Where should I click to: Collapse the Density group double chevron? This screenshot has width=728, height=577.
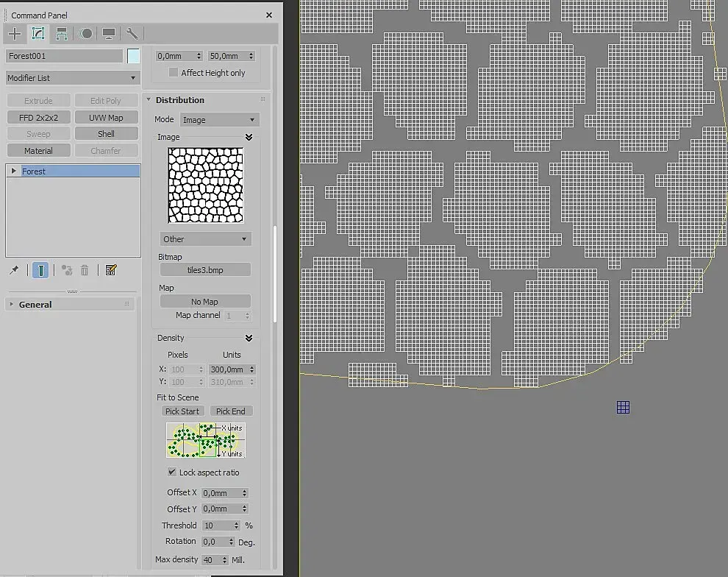[249, 338]
